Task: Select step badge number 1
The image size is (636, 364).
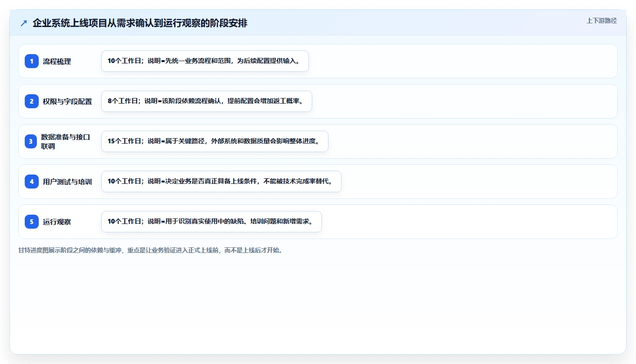Action: click(x=32, y=61)
